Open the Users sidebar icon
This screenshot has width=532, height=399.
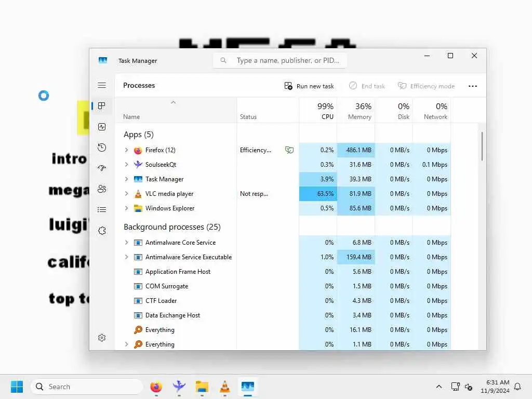point(102,189)
